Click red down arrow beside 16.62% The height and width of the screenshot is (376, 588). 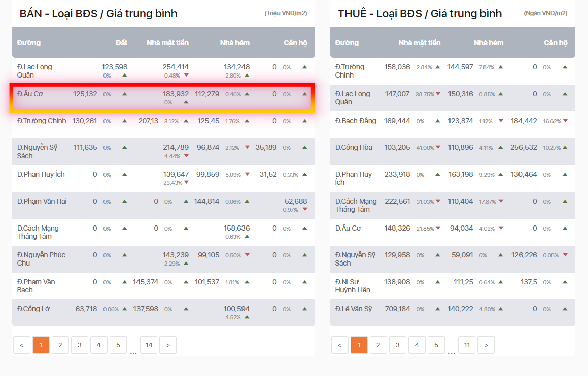coord(565,121)
